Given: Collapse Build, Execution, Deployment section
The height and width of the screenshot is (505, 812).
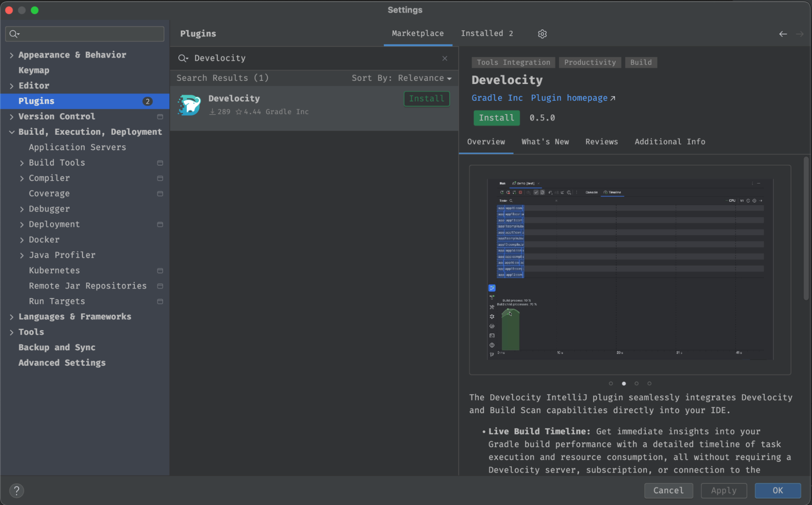Looking at the screenshot, I should click(x=11, y=132).
